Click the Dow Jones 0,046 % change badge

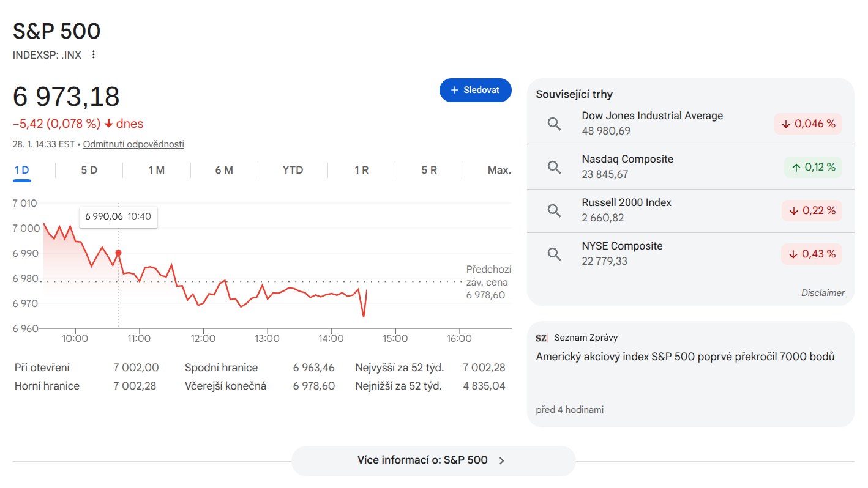coord(808,124)
